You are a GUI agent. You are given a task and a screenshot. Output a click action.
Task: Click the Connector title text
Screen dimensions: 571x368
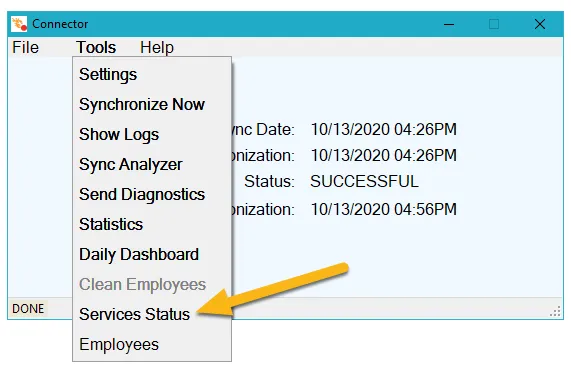[60, 24]
